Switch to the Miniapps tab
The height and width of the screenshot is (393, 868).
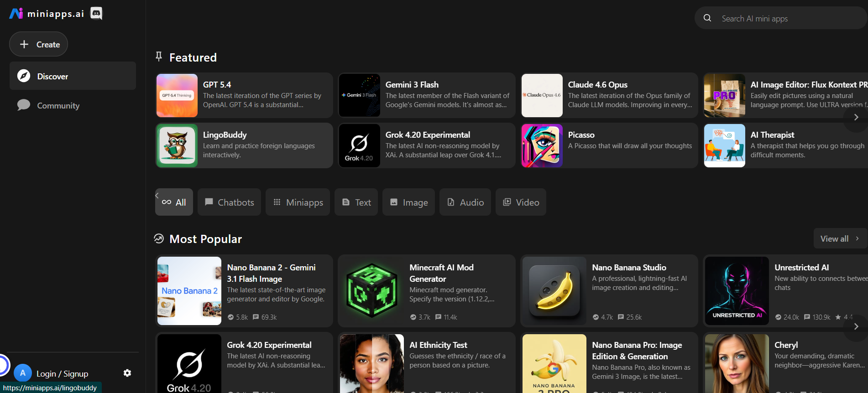(298, 202)
